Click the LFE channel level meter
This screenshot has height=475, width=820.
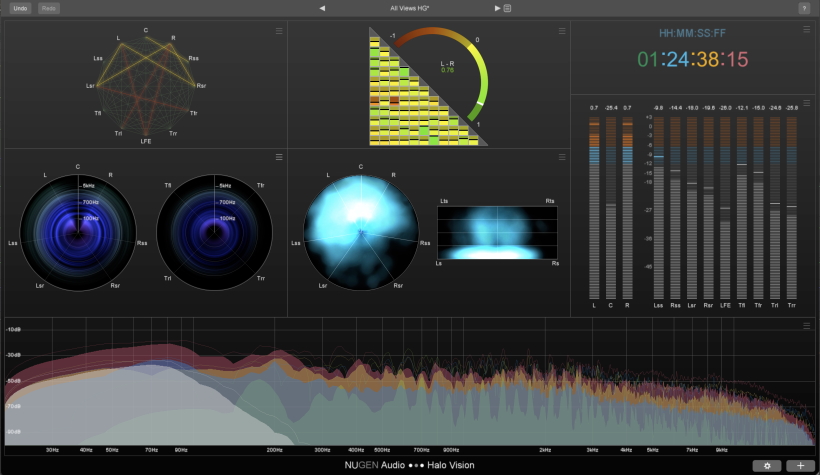point(725,210)
